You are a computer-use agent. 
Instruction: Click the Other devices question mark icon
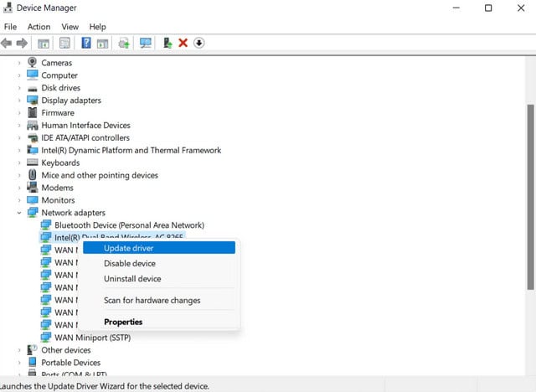33,349
